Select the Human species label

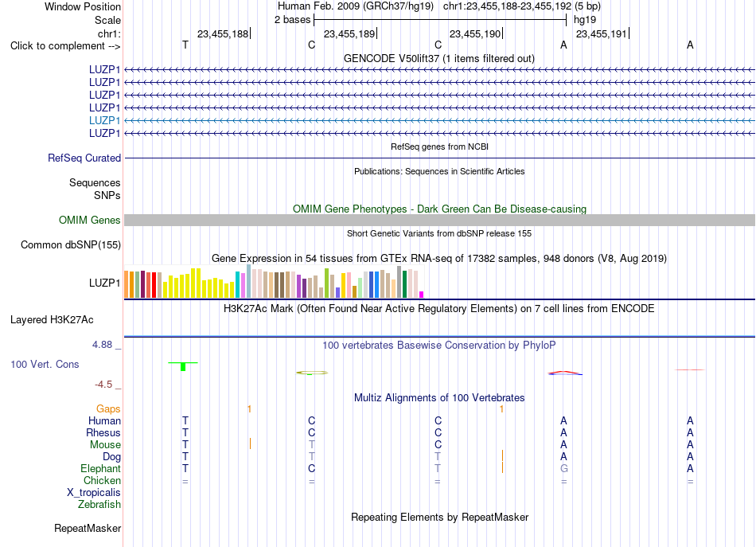pos(104,421)
